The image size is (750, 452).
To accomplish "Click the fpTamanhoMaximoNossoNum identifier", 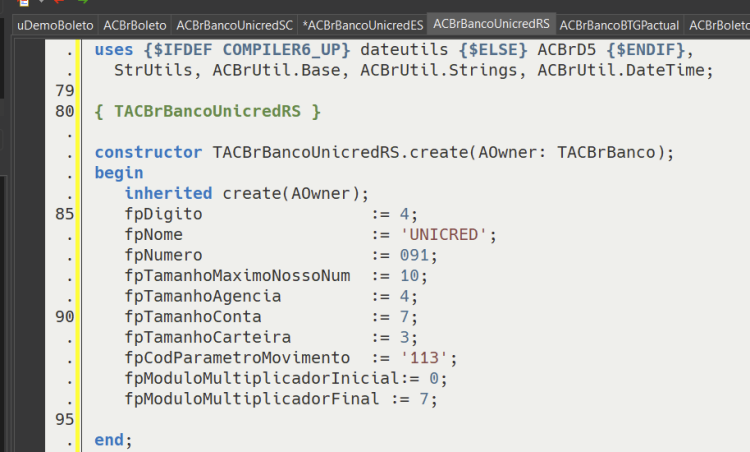I will (237, 276).
